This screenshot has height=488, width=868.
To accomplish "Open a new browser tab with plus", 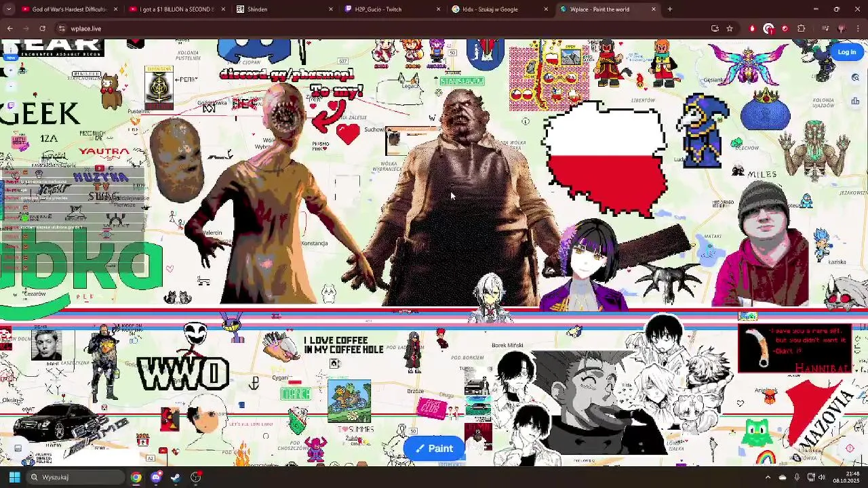I will click(x=670, y=9).
